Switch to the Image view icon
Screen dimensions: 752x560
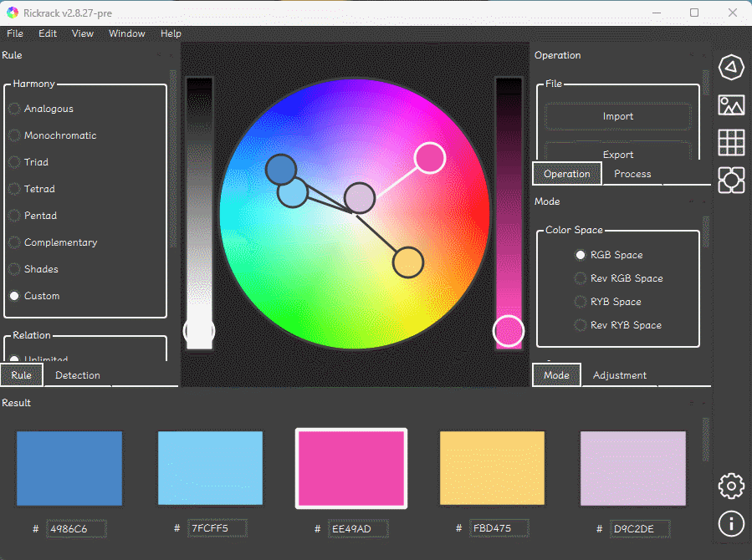[x=731, y=104]
